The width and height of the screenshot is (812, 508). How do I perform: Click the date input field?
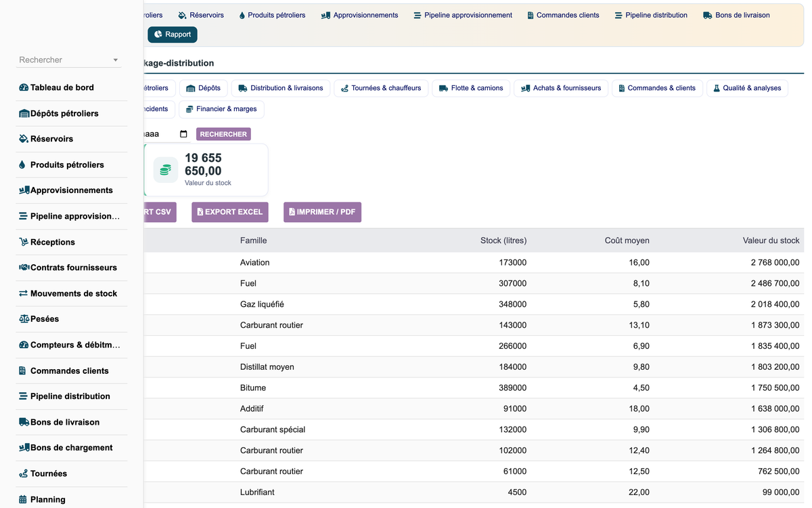tap(166, 134)
